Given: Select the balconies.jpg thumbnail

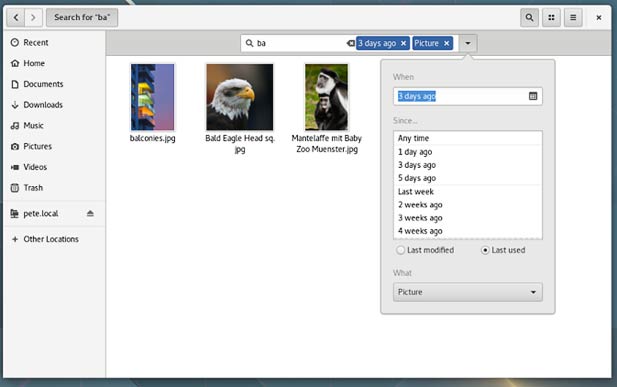Looking at the screenshot, I should click(153, 97).
